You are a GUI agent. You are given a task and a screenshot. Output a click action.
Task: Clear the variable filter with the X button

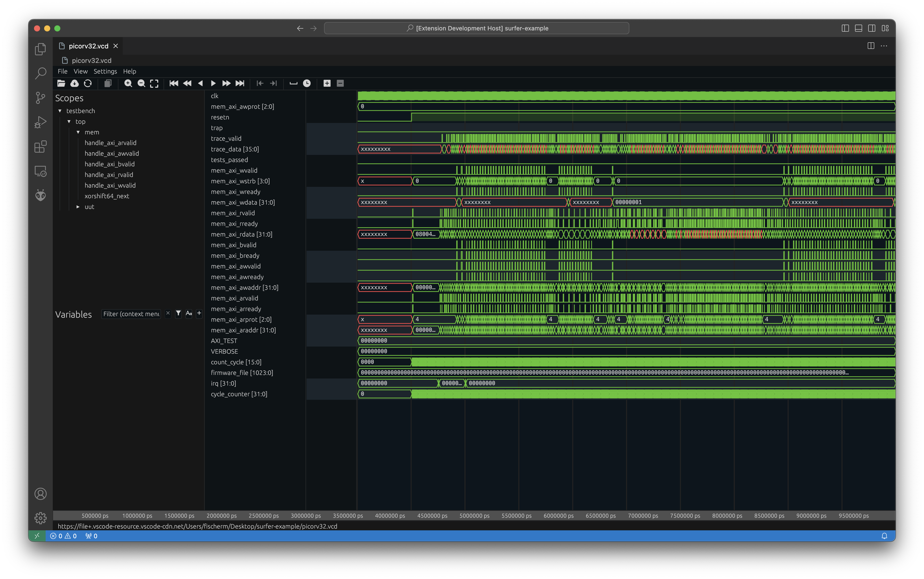(x=168, y=313)
